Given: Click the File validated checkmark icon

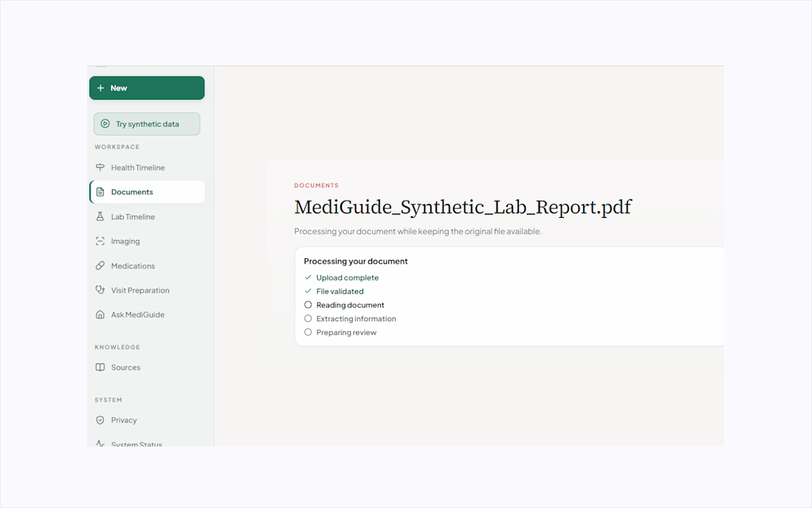Looking at the screenshot, I should point(308,291).
